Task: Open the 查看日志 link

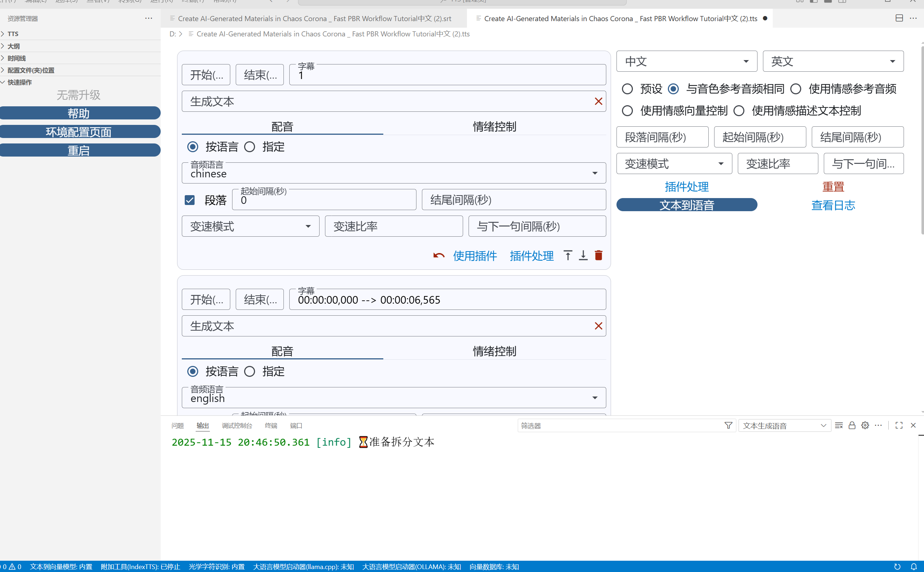Action: pyautogui.click(x=833, y=205)
